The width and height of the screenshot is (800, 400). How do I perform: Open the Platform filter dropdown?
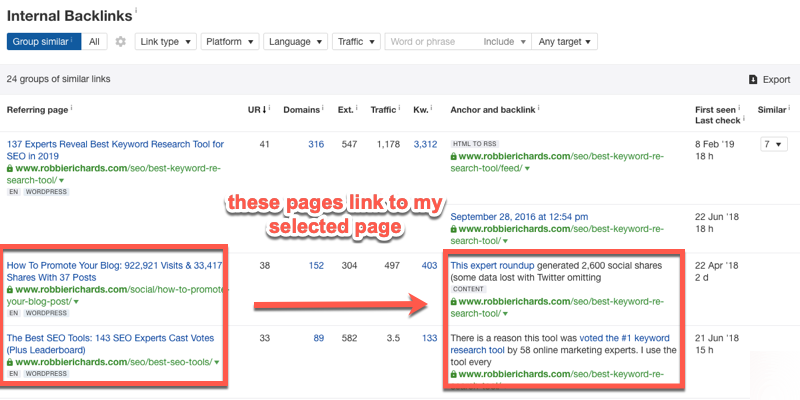(230, 42)
